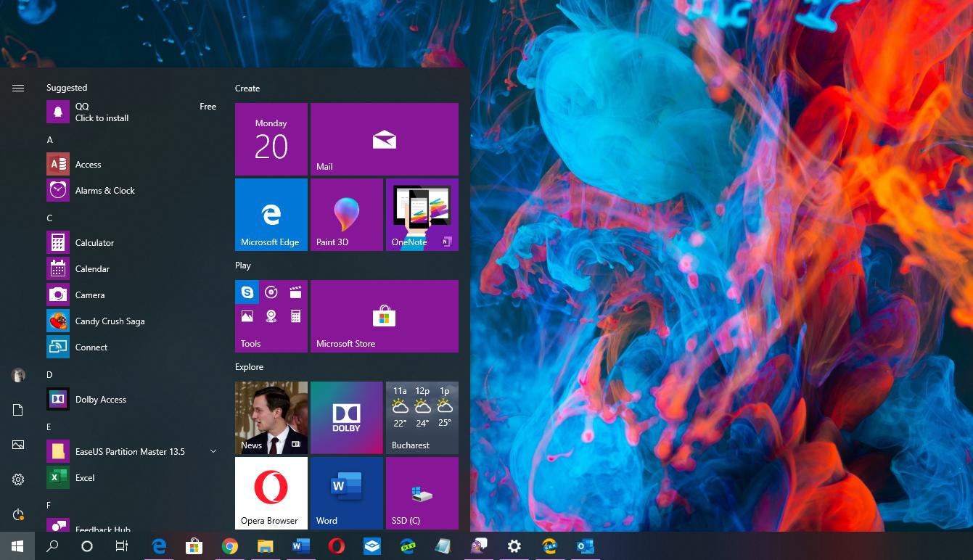Launch Opera Browser tile

(271, 493)
